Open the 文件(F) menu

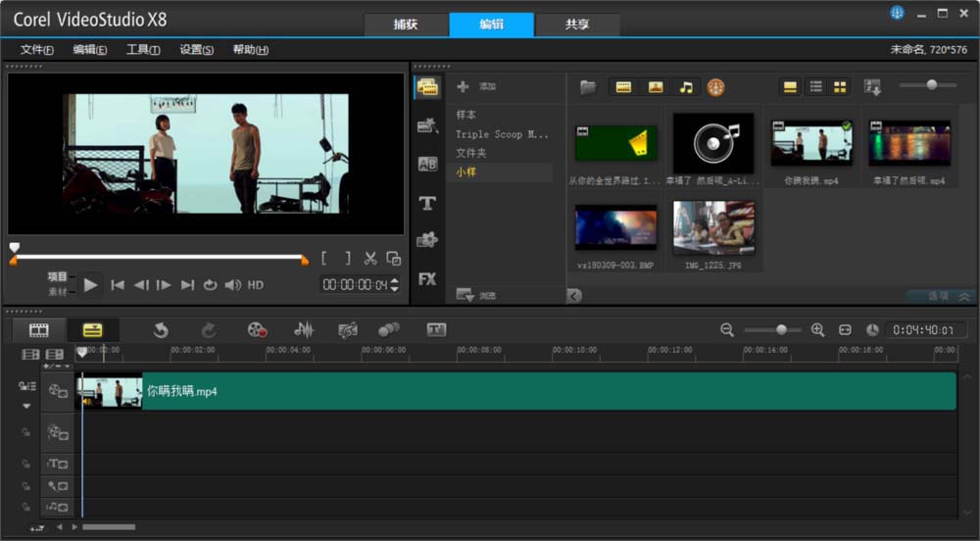36,49
